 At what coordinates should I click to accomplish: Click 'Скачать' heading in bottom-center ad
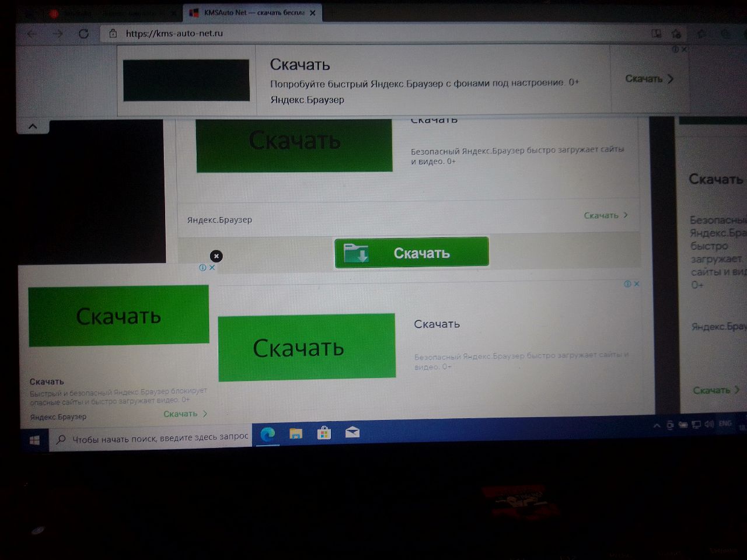[437, 324]
